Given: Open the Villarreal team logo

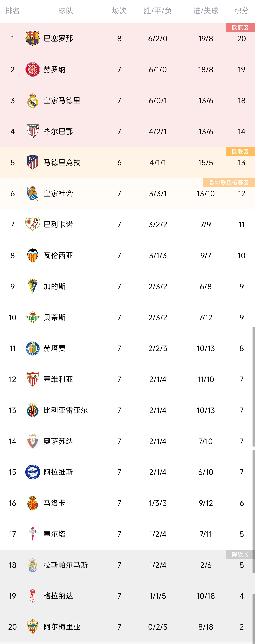Looking at the screenshot, I should coord(33,410).
